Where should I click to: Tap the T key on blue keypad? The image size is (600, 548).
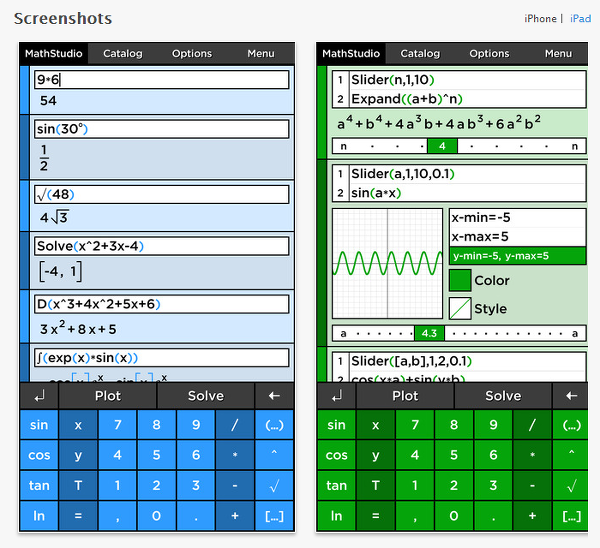[78, 486]
